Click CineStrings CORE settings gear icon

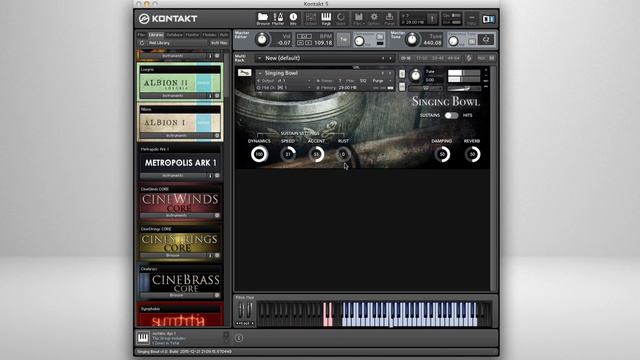(x=217, y=256)
